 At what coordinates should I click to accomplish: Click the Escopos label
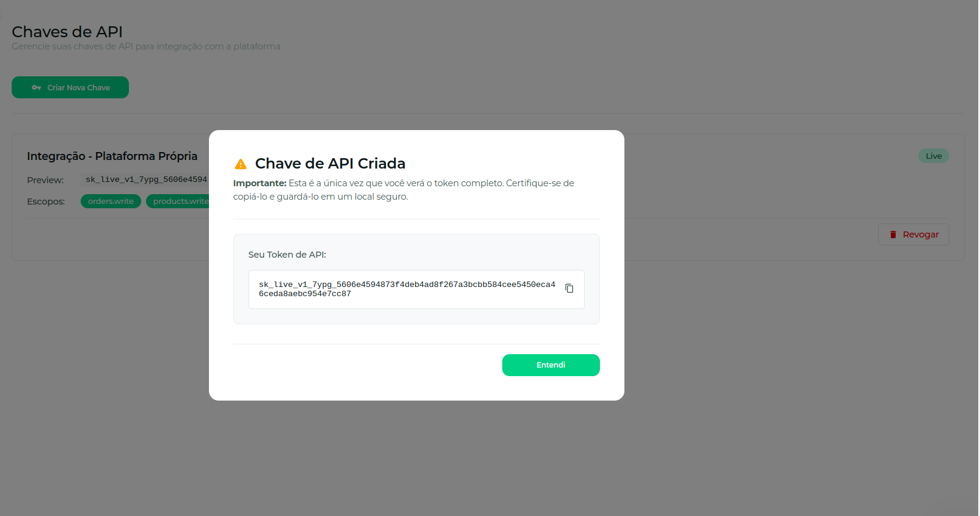(x=46, y=202)
